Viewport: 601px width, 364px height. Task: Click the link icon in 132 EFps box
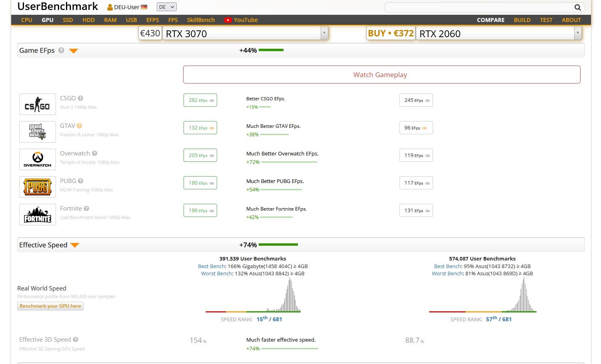tap(212, 128)
